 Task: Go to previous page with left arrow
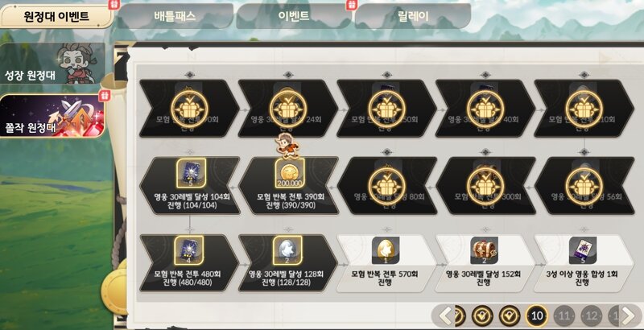[445, 316]
